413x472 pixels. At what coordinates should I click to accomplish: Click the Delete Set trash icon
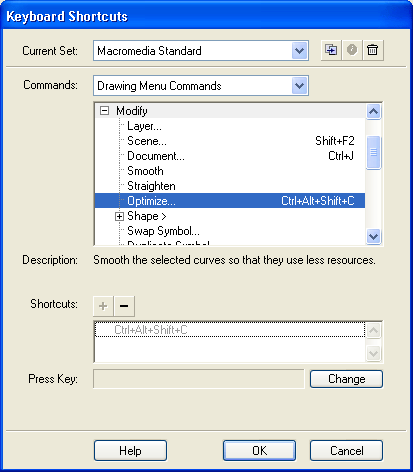[x=373, y=50]
